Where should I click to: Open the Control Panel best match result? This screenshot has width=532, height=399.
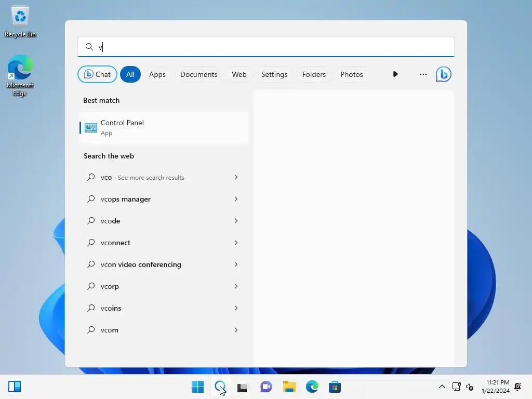coord(164,128)
